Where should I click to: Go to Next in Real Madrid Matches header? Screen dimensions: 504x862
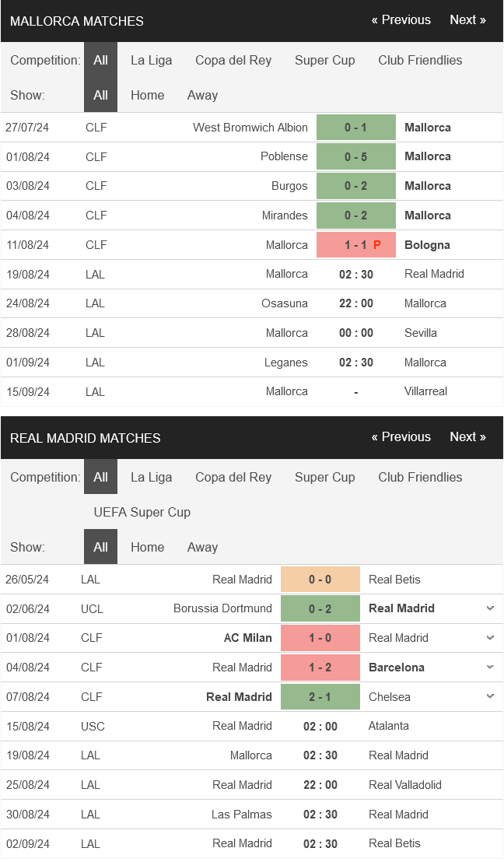coord(467,437)
